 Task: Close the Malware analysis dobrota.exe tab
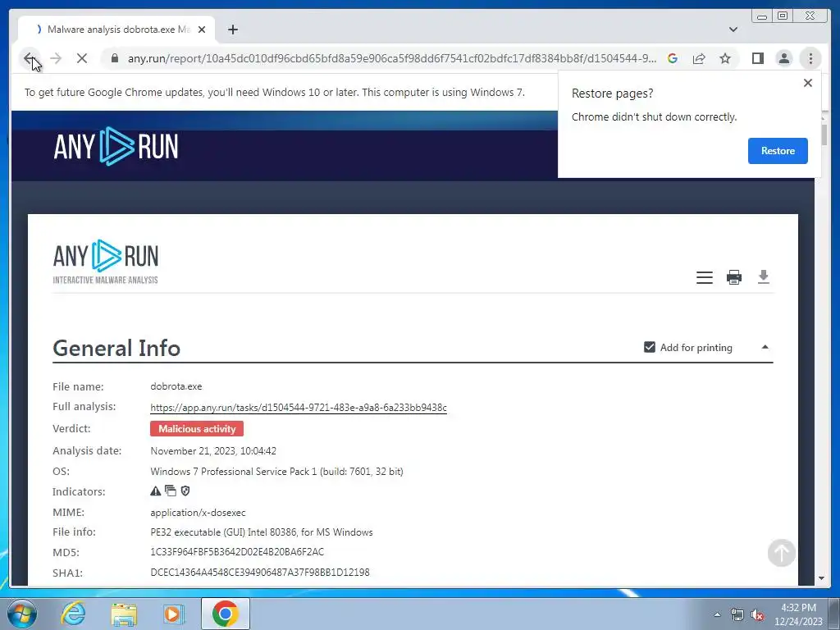(202, 30)
